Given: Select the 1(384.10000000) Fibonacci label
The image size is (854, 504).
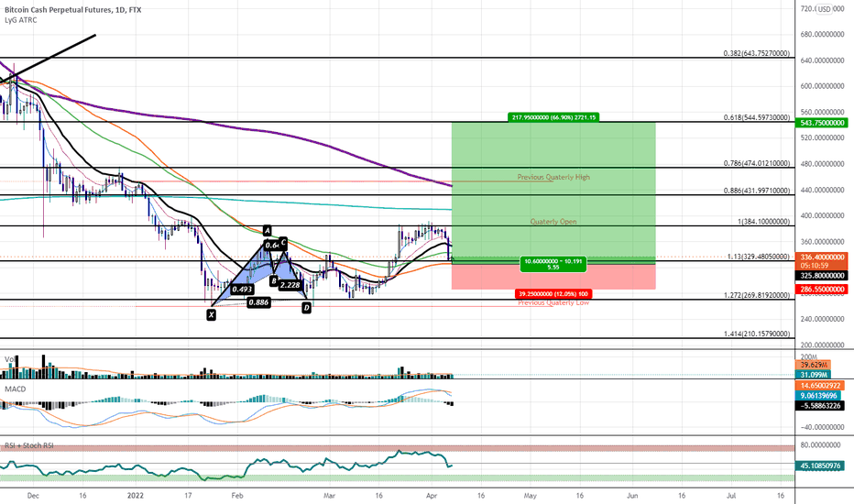Looking at the screenshot, I should pos(763,222).
